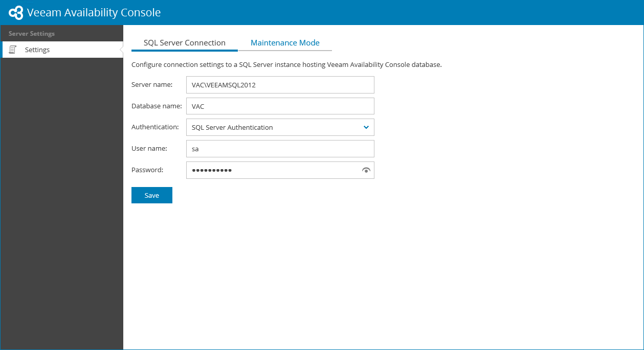Image resolution: width=644 pixels, height=350 pixels.
Task: Click the 'Authentication:' label
Action: [155, 127]
